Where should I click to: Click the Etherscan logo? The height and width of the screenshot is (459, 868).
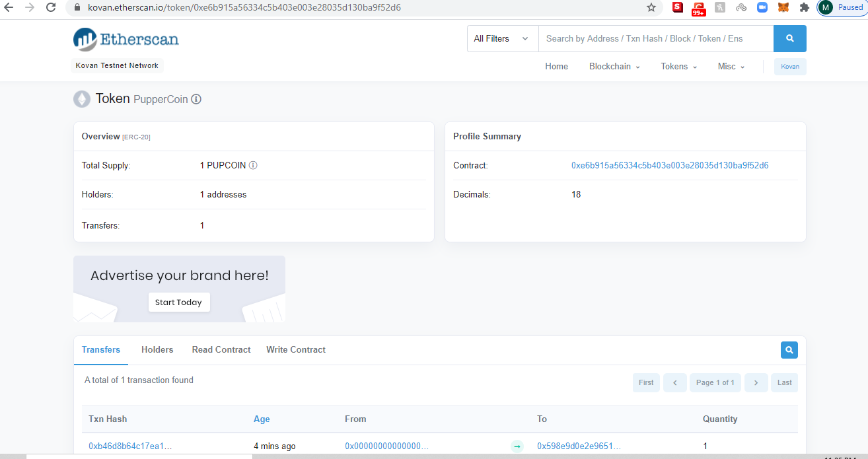[126, 39]
